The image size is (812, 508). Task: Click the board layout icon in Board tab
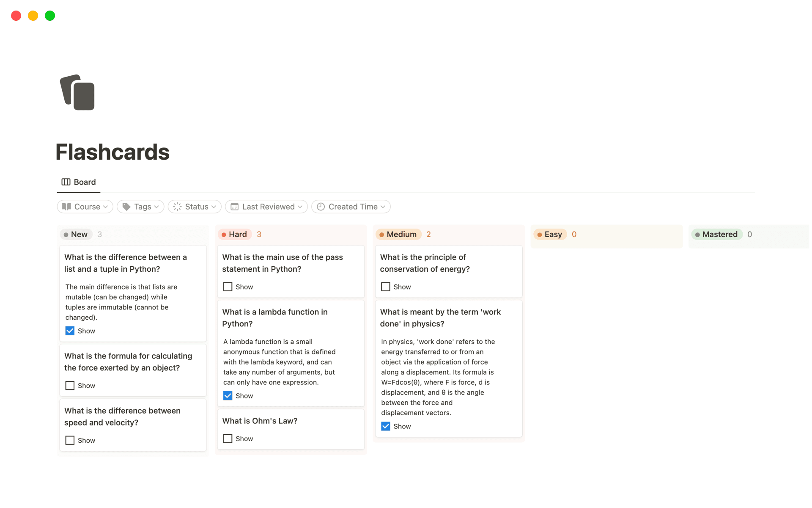(x=66, y=182)
